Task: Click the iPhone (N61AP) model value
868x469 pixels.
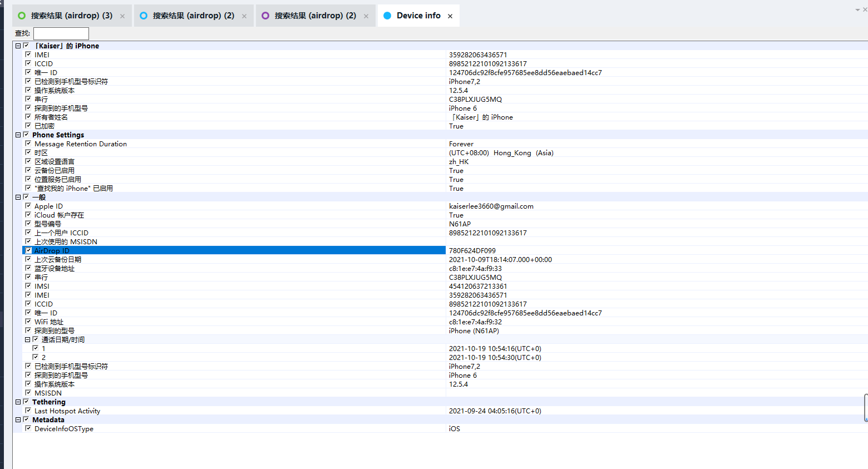Action: tap(474, 330)
